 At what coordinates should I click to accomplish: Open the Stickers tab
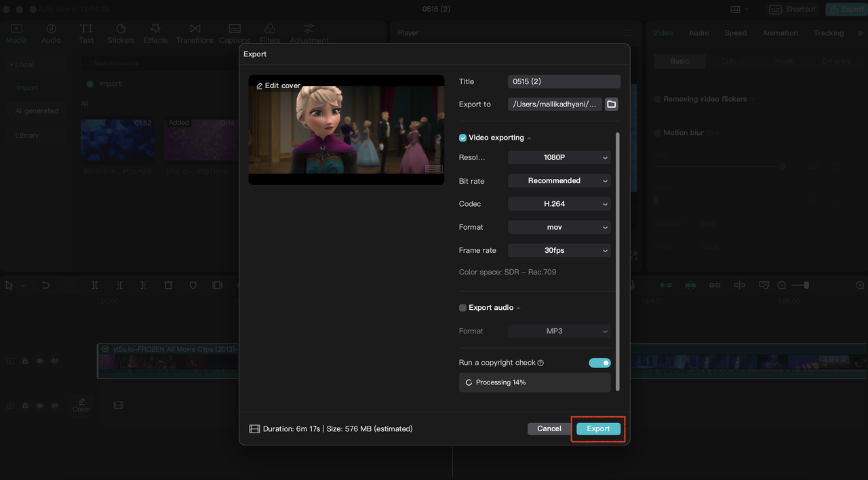coord(121,33)
